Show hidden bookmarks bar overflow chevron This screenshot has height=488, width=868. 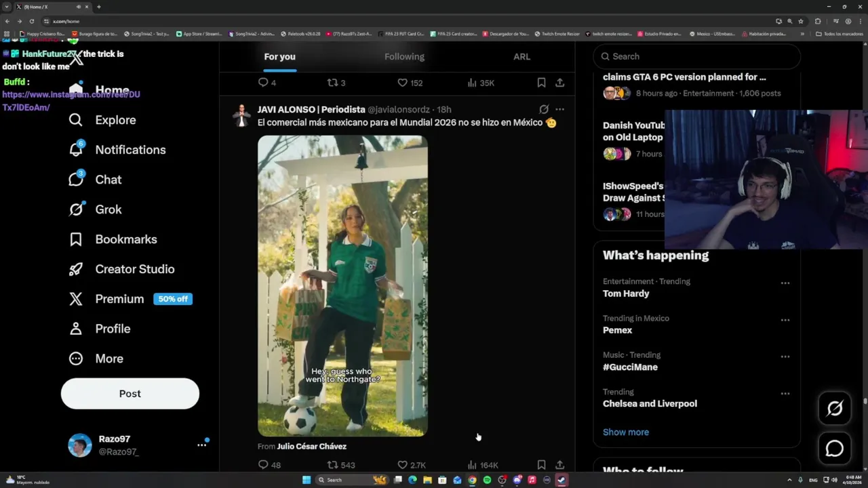pyautogui.click(x=802, y=34)
